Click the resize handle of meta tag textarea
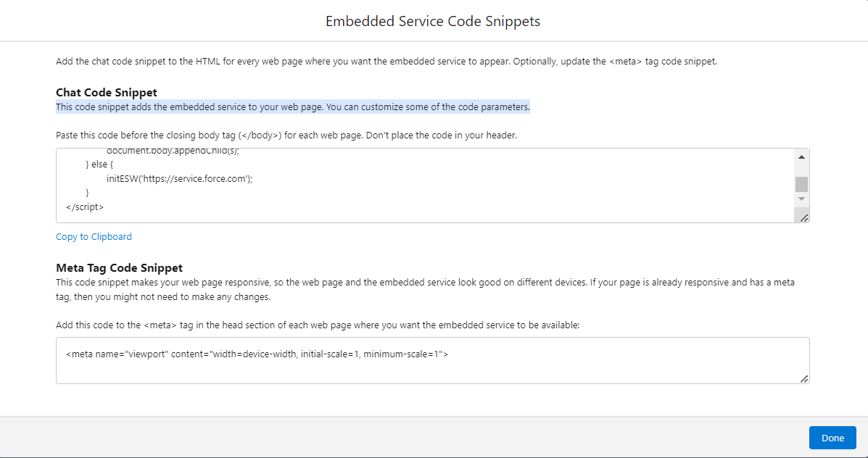This screenshot has height=458, width=868. click(x=804, y=378)
